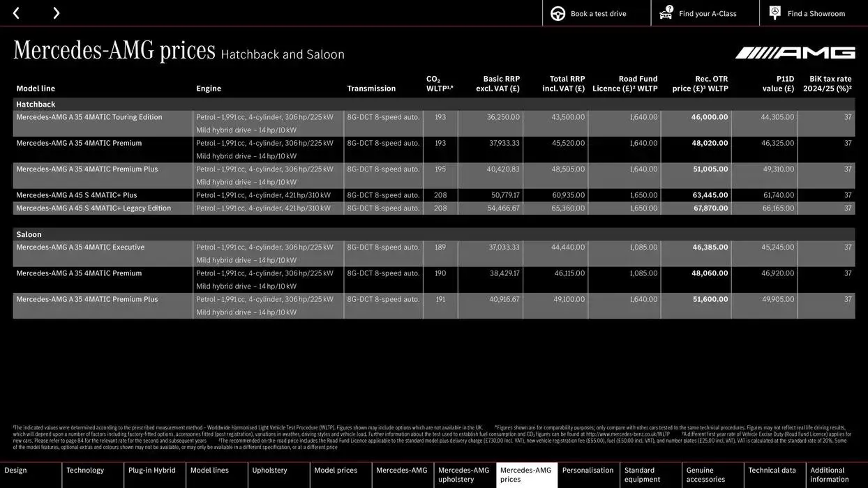Click the steering wheel icon beside Book a test drive

coord(557,13)
